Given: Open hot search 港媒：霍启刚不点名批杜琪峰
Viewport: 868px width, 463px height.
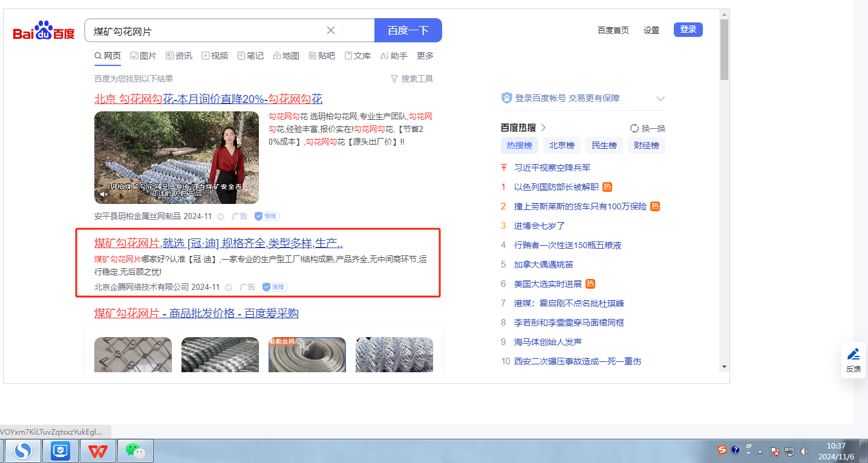Looking at the screenshot, I should coord(569,303).
